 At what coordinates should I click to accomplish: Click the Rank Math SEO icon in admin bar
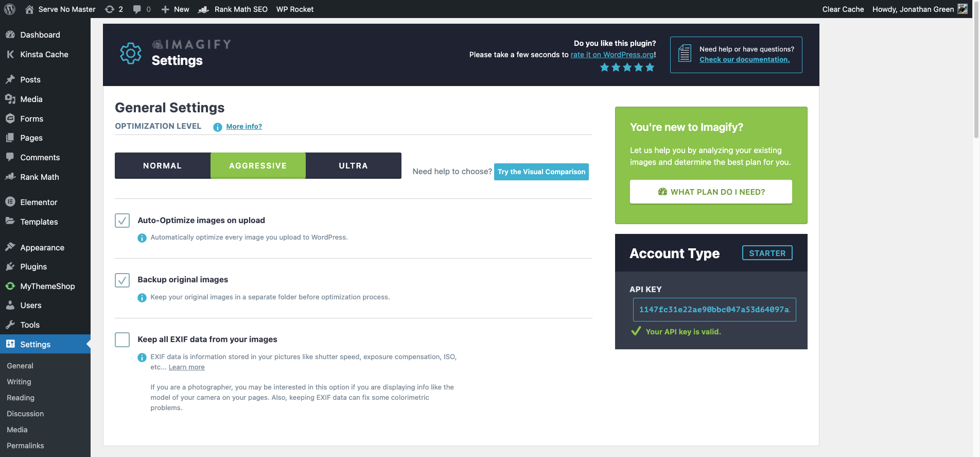204,9
